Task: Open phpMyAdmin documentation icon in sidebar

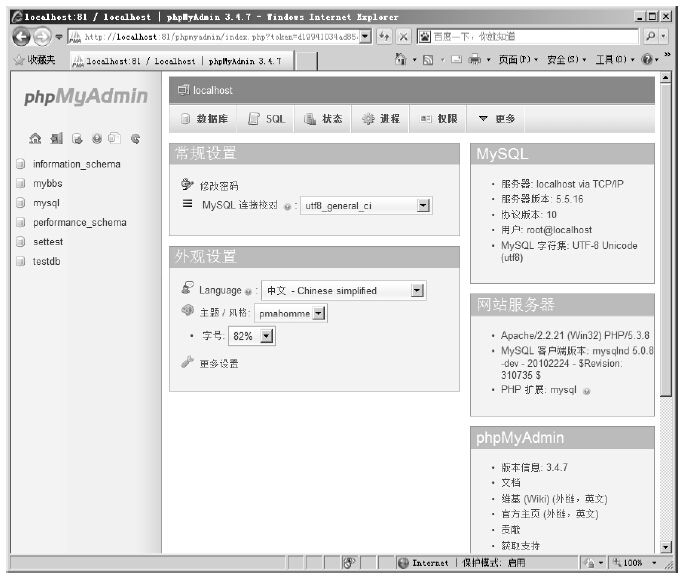Action: (x=97, y=139)
